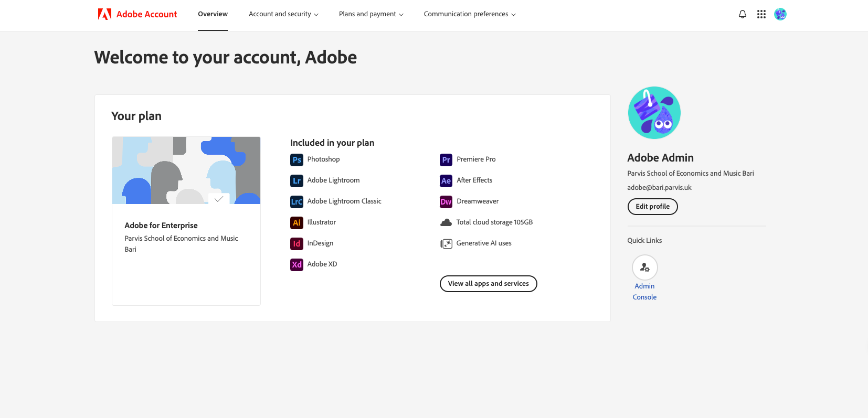The image size is (868, 418).
Task: Click school name in plan card
Action: pos(181,244)
